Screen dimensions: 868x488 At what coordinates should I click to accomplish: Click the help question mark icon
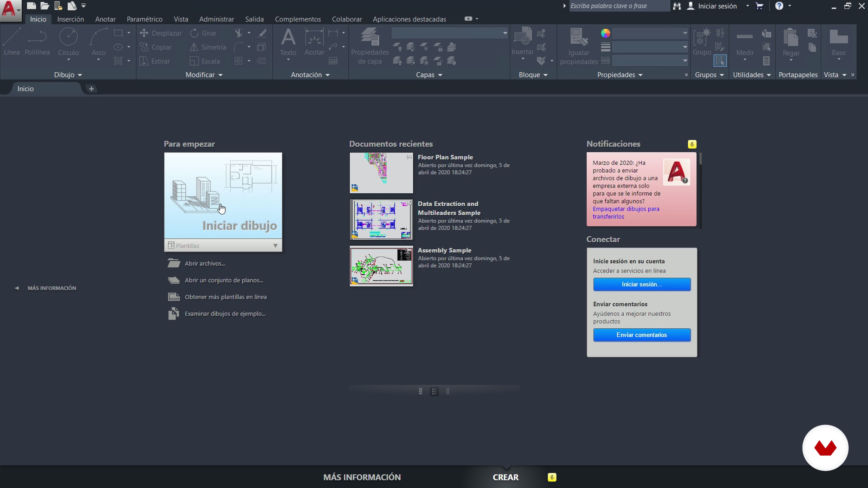[x=779, y=6]
